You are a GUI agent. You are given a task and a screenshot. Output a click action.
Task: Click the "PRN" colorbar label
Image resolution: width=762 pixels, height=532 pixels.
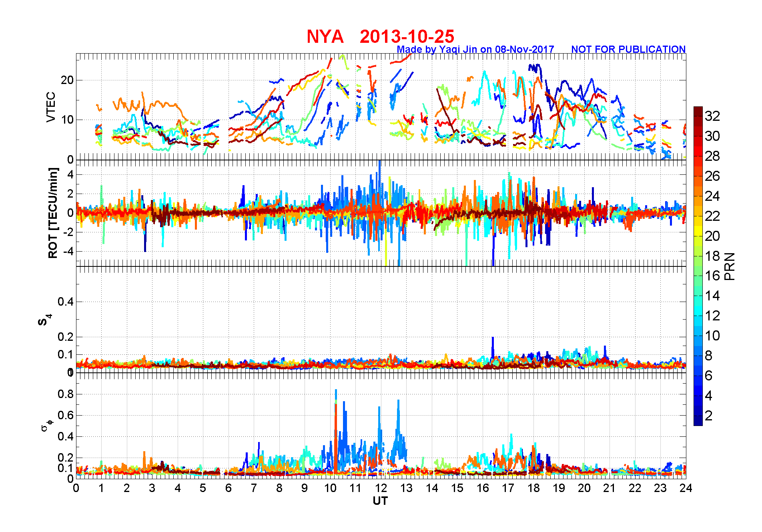pos(730,266)
